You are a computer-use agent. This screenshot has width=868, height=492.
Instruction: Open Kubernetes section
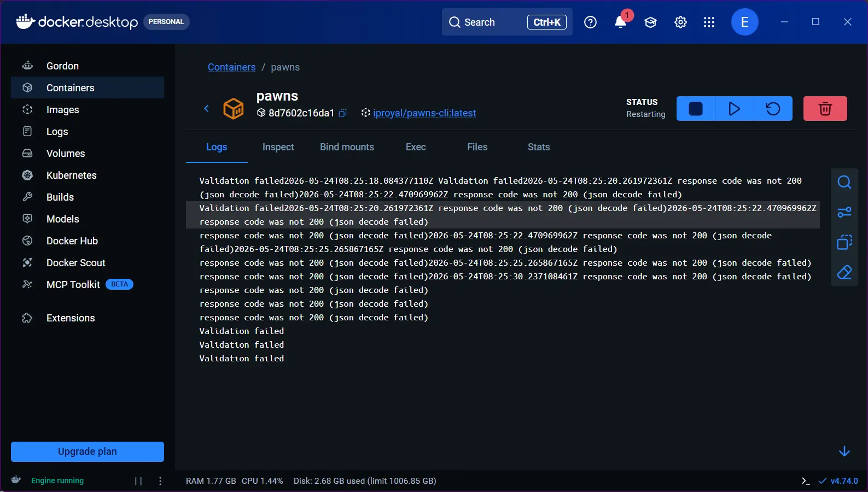[x=88, y=175]
